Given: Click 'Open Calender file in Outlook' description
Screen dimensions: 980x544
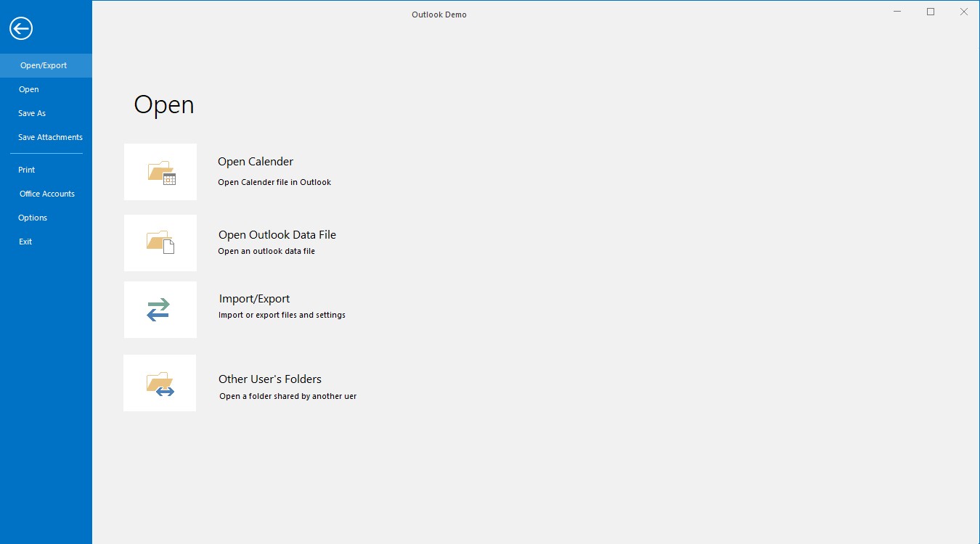Looking at the screenshot, I should click(274, 182).
